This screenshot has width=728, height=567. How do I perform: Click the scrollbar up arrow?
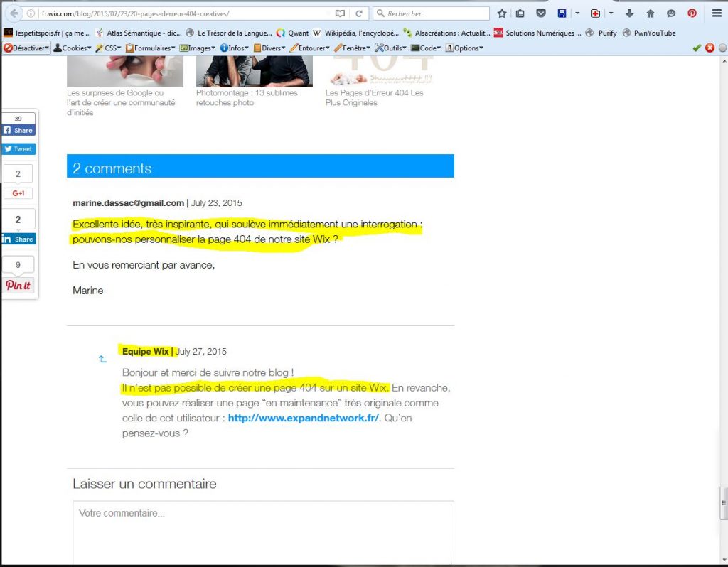[x=723, y=60]
